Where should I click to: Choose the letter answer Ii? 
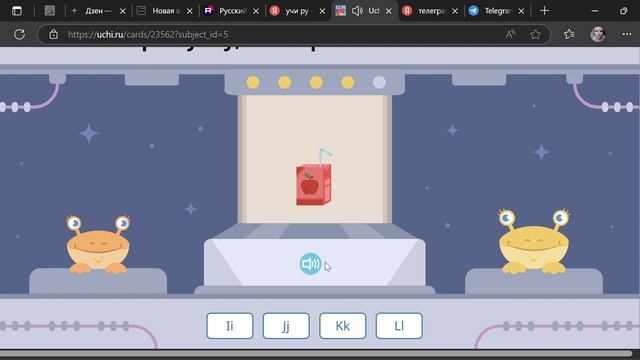click(230, 326)
